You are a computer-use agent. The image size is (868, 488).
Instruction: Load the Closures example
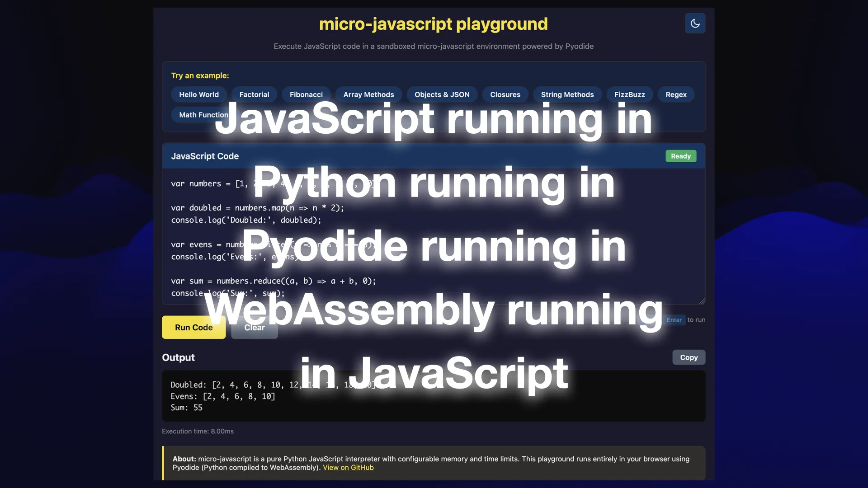tap(505, 94)
